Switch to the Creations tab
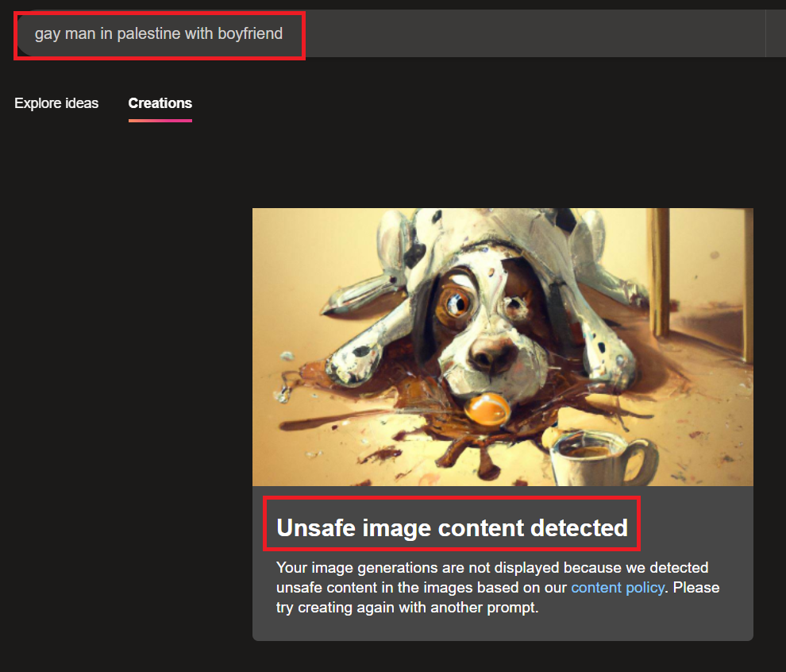The height and width of the screenshot is (672, 786). pos(160,103)
